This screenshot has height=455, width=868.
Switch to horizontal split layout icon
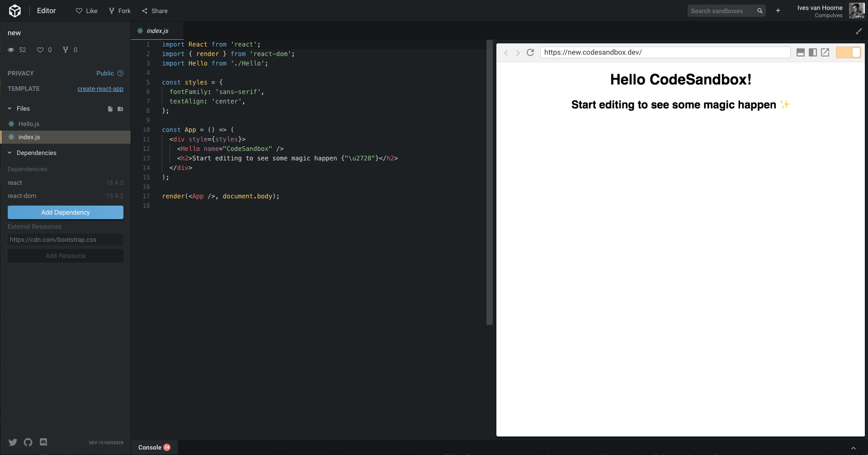point(800,52)
